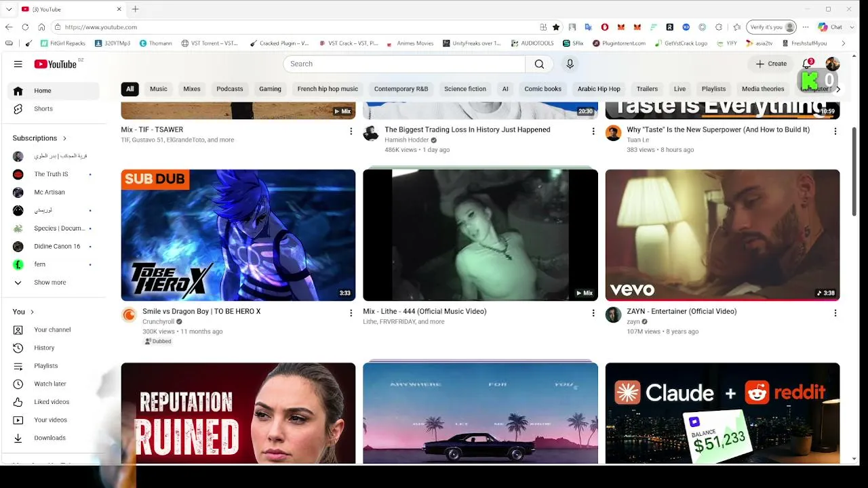Filter the feed by Comic books
The image size is (868, 488).
pyautogui.click(x=542, y=89)
